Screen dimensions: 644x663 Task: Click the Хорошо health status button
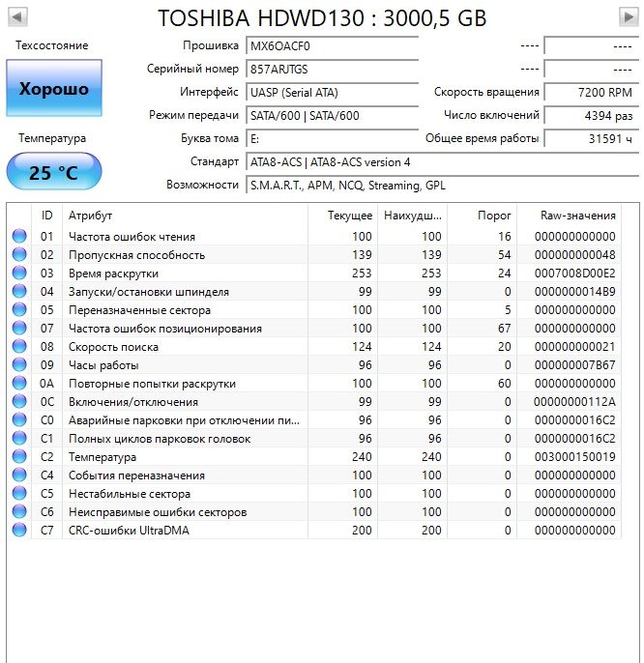click(54, 88)
